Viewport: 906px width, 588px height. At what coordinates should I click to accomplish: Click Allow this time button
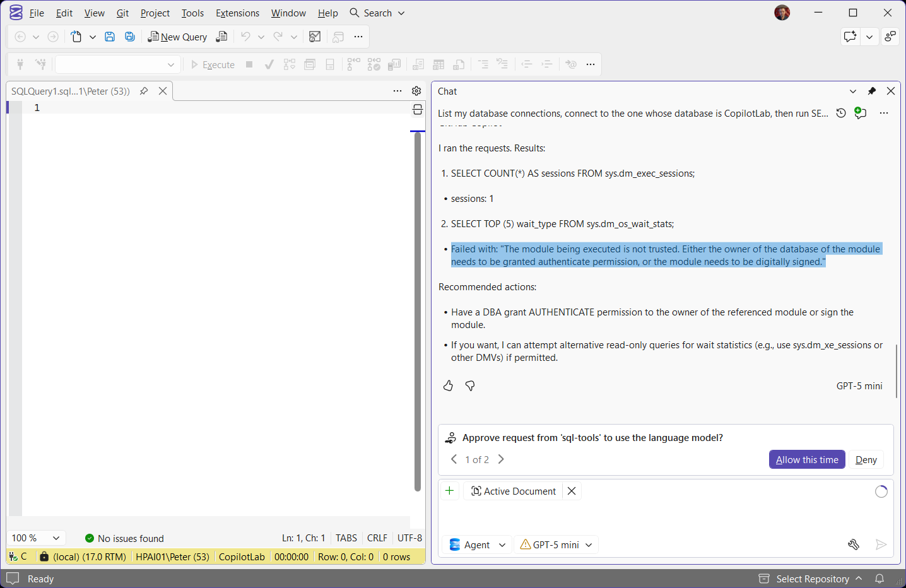tap(807, 459)
